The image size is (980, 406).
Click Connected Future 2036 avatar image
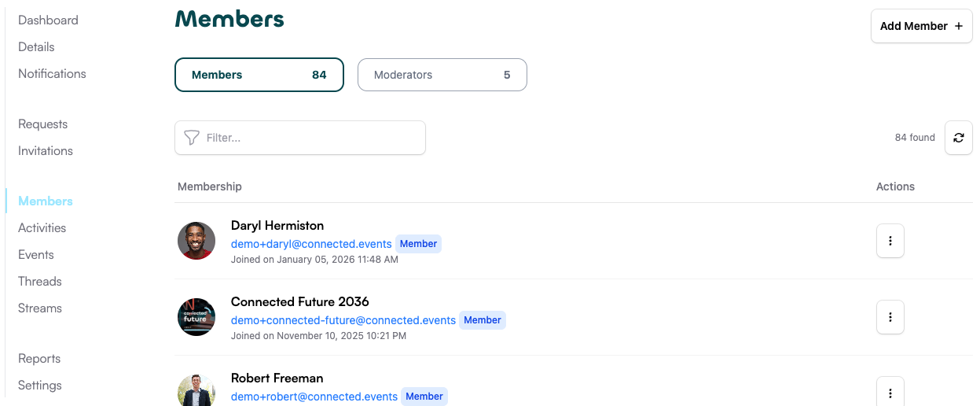pyautogui.click(x=196, y=317)
